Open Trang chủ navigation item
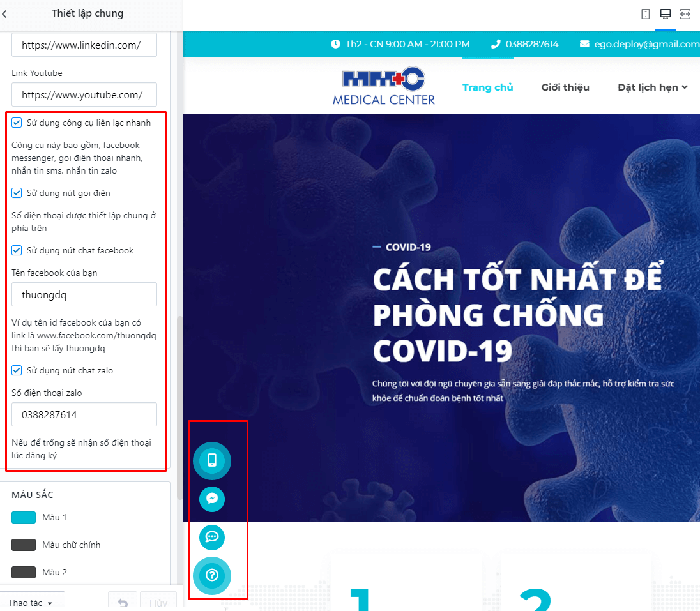Screen dimensions: 700x611 487,87
